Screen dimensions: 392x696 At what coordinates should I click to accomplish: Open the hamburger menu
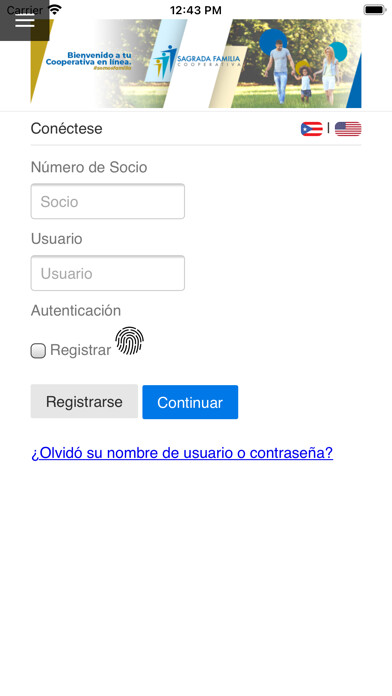tap(24, 21)
